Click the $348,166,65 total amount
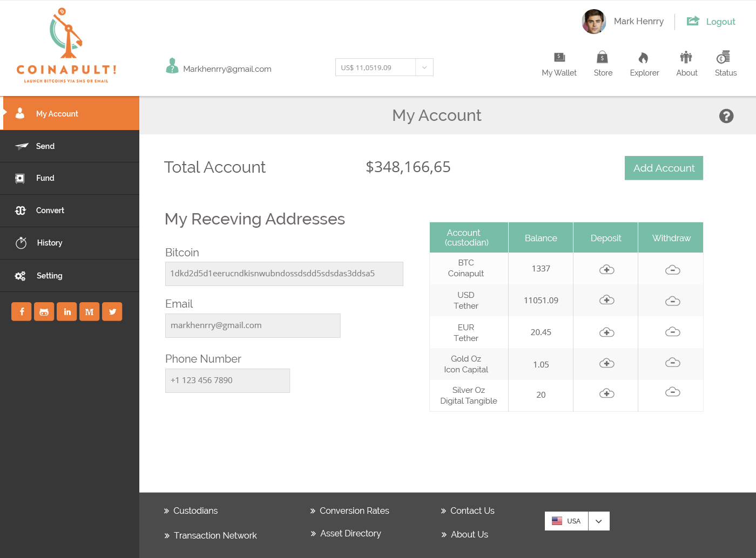The image size is (756, 558). [x=408, y=167]
